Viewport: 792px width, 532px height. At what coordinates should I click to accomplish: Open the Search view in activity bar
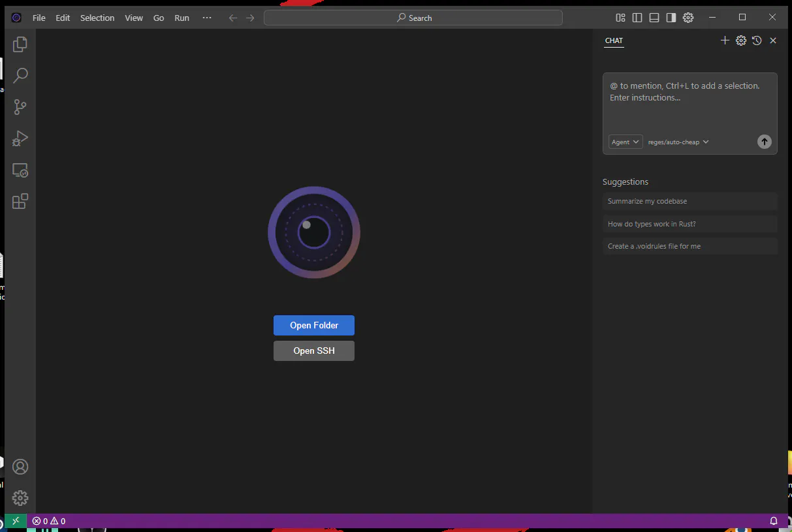coord(20,76)
